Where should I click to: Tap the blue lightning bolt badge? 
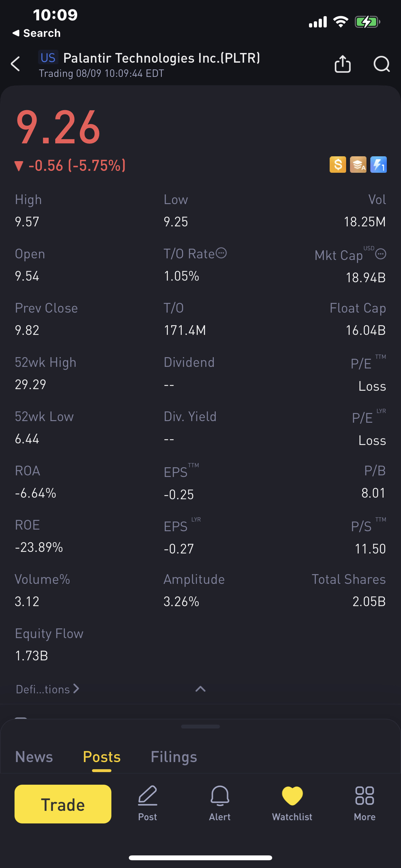[378, 165]
